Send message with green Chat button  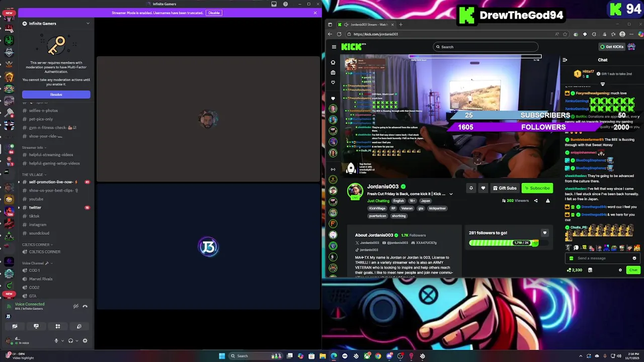coord(633,270)
